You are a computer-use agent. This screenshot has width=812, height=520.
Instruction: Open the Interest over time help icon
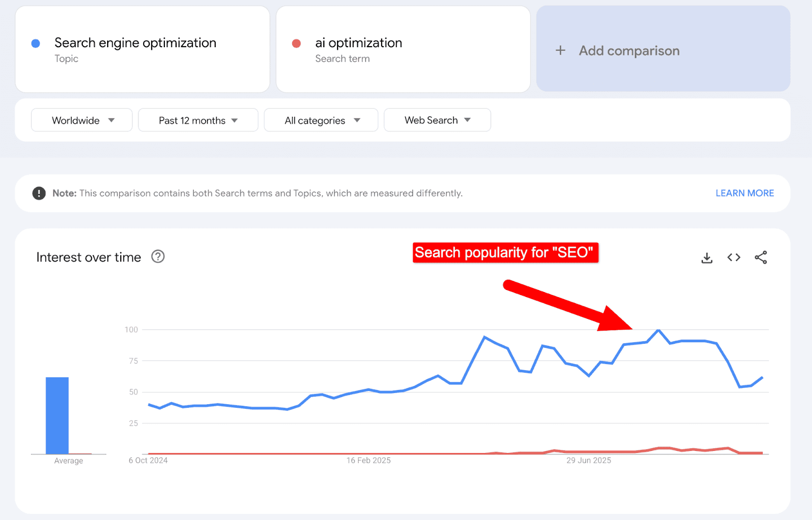(158, 257)
